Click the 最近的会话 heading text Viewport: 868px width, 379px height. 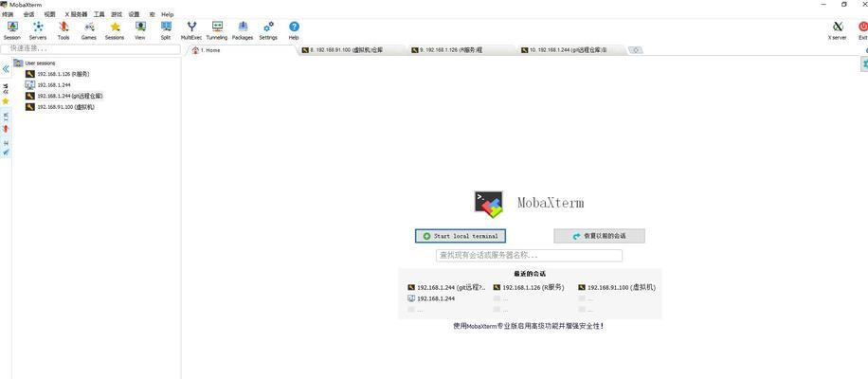click(x=529, y=274)
